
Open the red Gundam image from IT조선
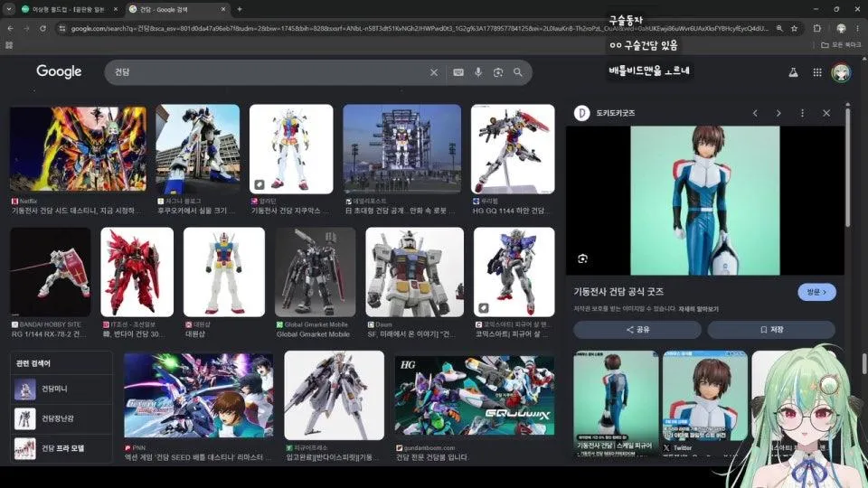pos(137,272)
